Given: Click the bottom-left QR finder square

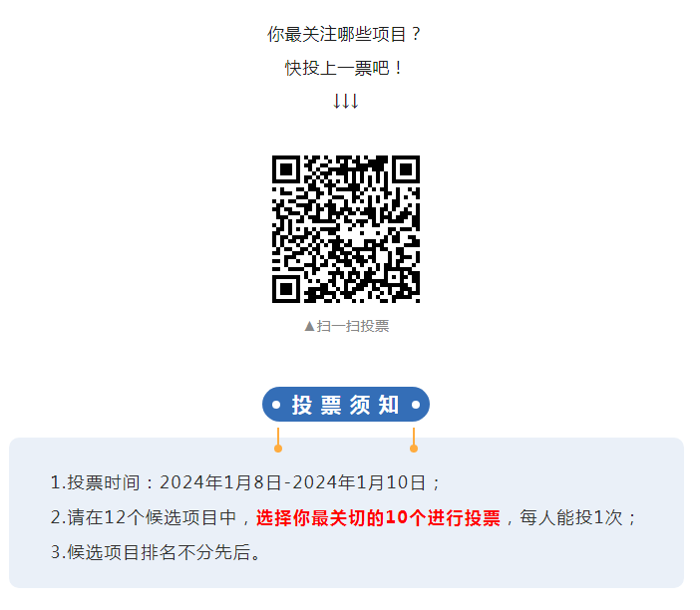Looking at the screenshot, I should [x=286, y=289].
